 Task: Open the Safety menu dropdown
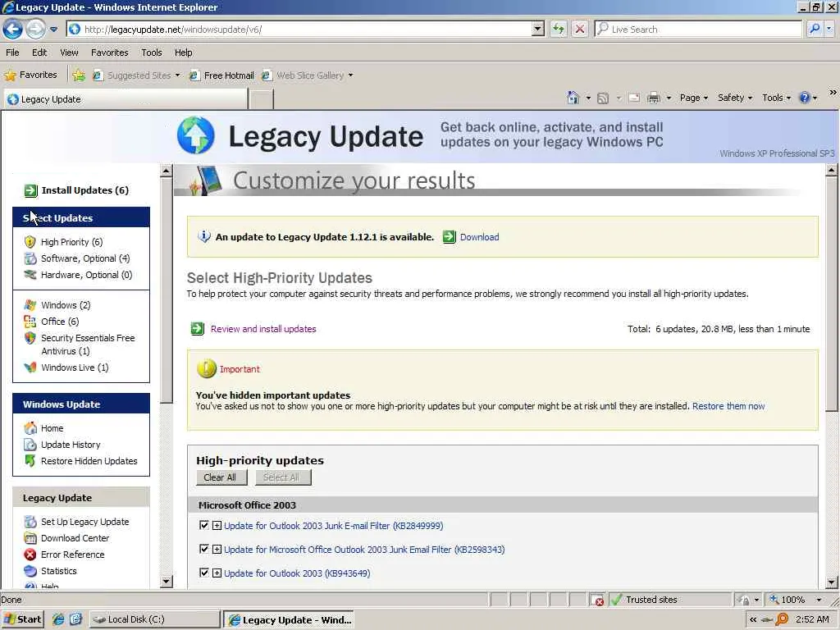735,98
